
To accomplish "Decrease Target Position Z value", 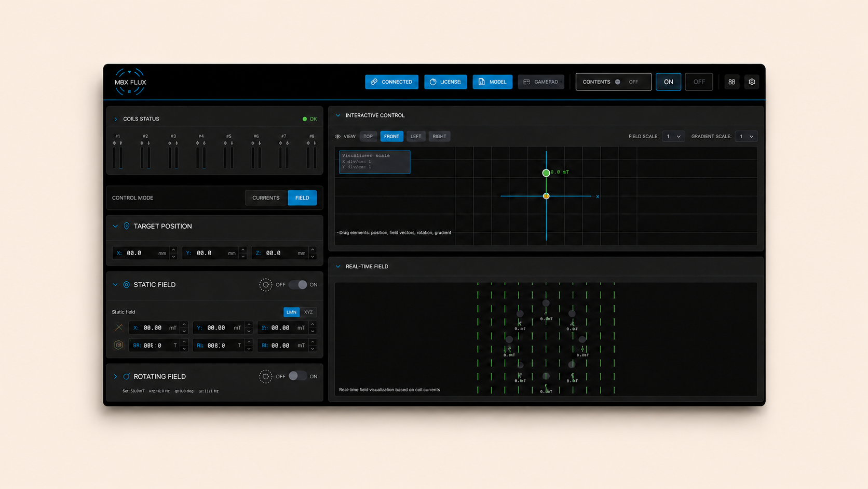I will click(x=313, y=256).
